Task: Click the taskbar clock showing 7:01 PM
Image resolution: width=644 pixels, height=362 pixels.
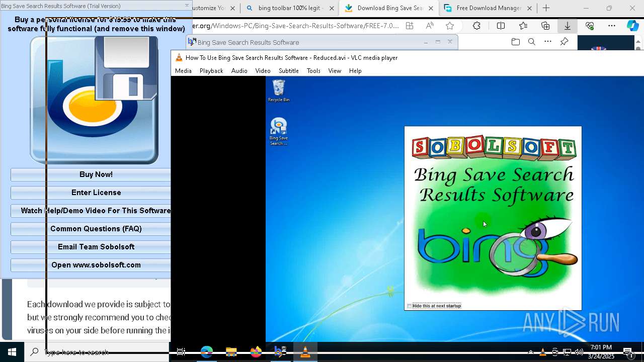Action: 601,352
